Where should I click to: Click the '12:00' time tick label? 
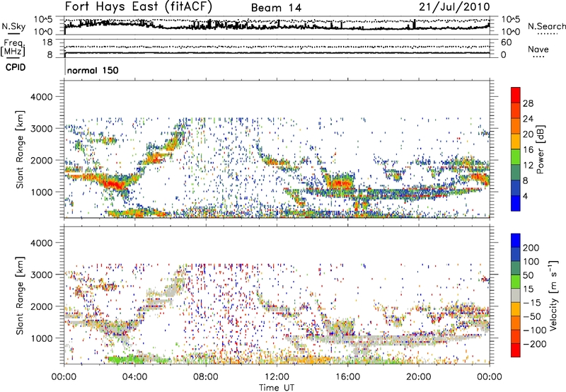277,377
